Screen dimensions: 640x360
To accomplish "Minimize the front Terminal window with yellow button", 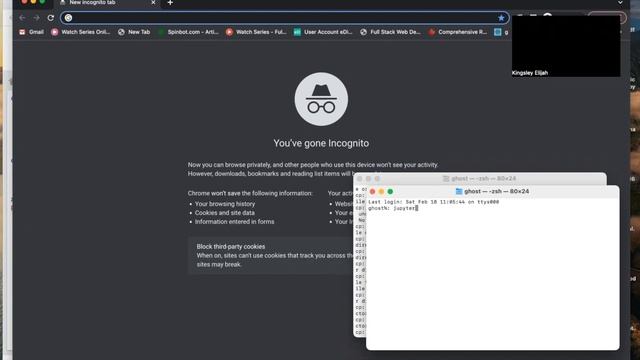I will tap(381, 191).
